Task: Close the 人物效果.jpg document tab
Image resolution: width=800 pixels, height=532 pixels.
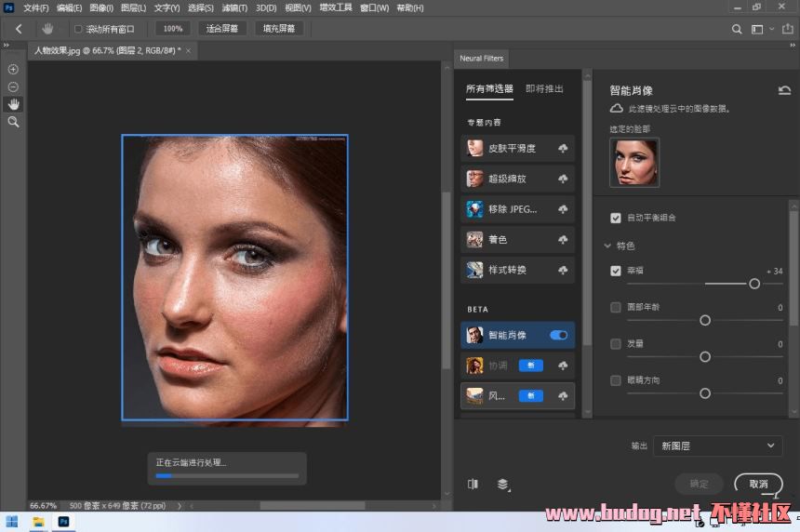Action: point(188,50)
